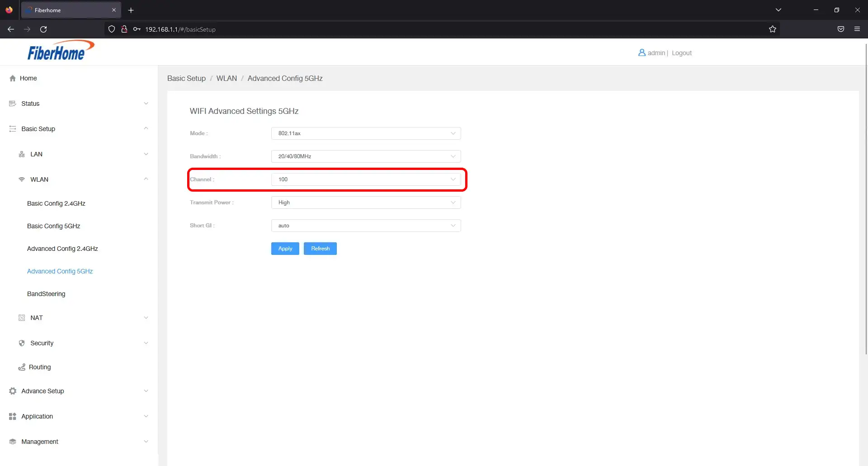Click the Routing icon in sidebar

(22, 367)
